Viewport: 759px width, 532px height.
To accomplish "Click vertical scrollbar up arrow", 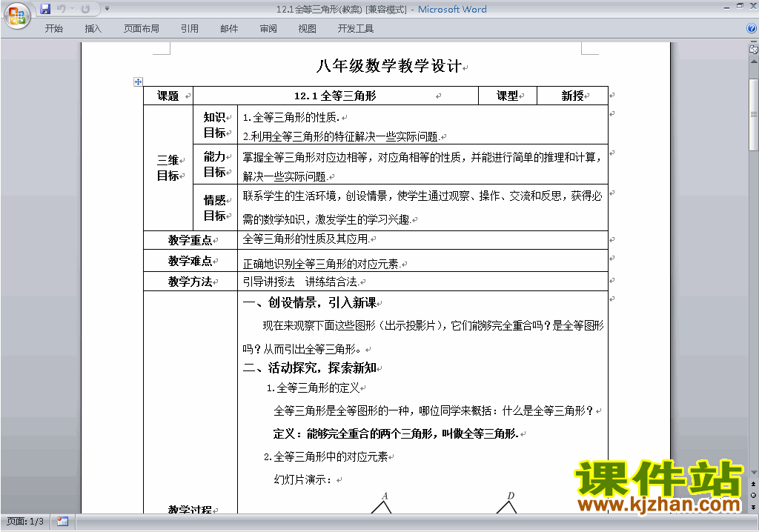I will (753, 61).
